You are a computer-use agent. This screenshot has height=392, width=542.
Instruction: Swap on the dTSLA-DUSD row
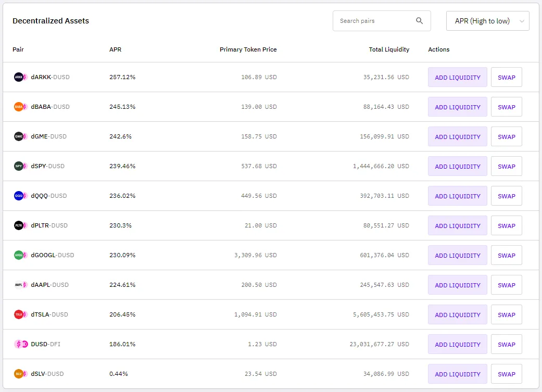click(x=507, y=315)
